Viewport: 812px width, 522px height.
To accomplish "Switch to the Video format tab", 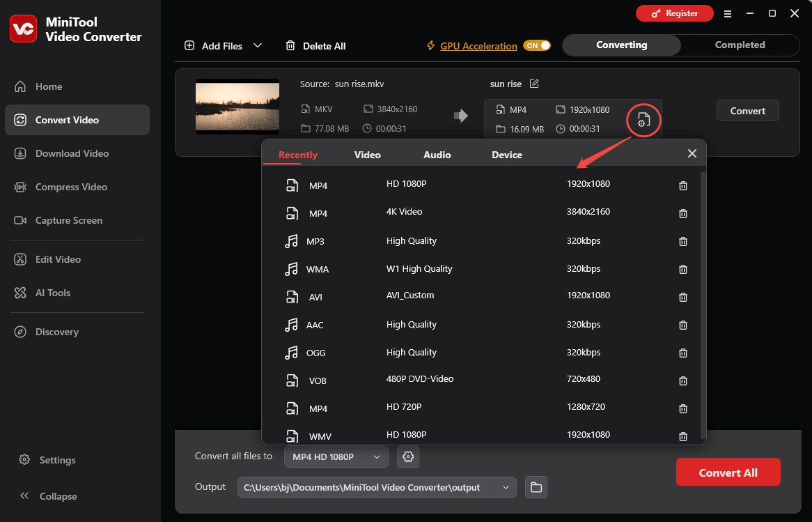I will click(367, 155).
